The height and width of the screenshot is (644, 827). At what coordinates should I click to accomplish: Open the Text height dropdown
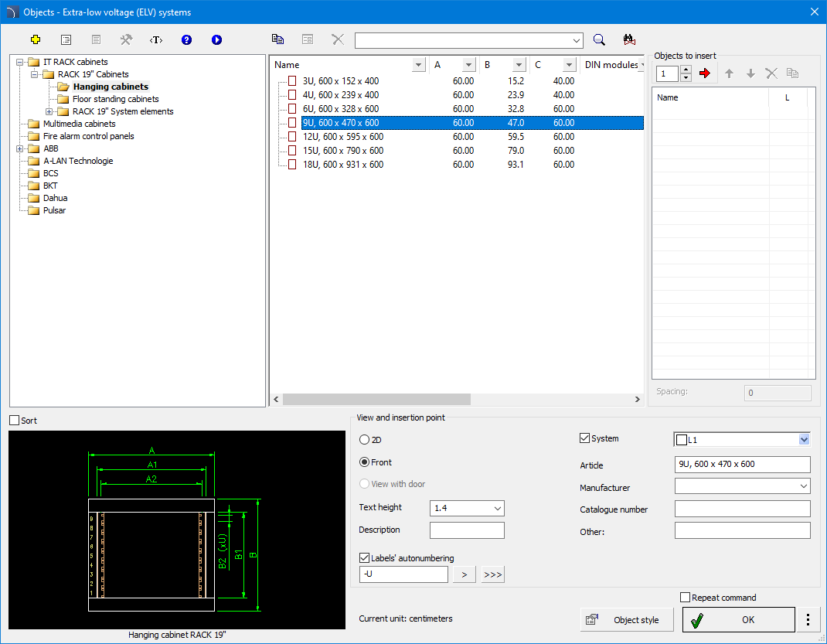(497, 508)
